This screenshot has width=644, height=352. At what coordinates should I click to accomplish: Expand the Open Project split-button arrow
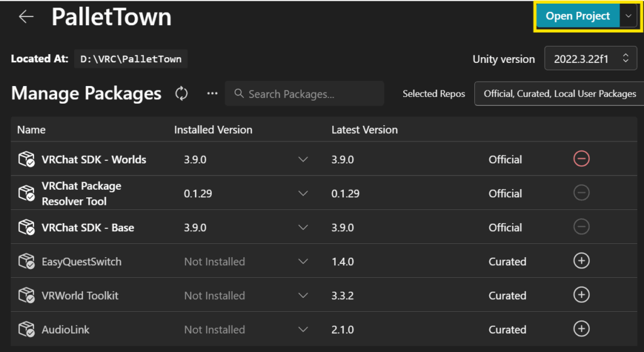pyautogui.click(x=628, y=17)
